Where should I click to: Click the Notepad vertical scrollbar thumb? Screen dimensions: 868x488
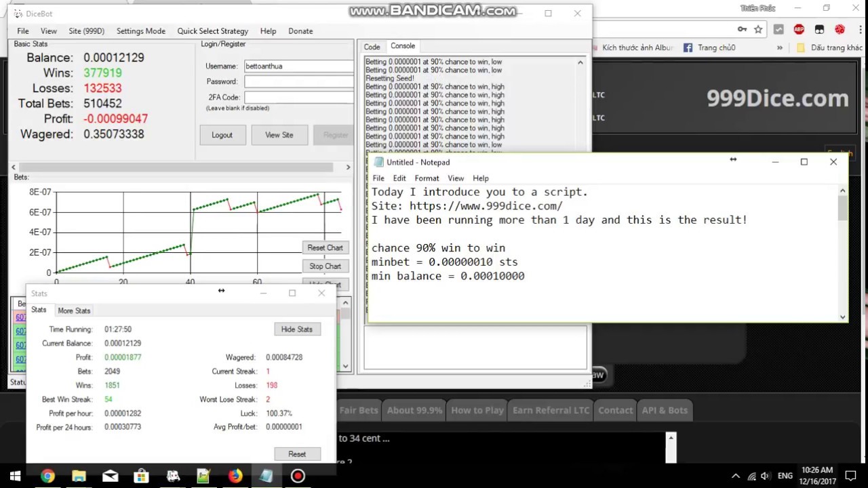843,208
